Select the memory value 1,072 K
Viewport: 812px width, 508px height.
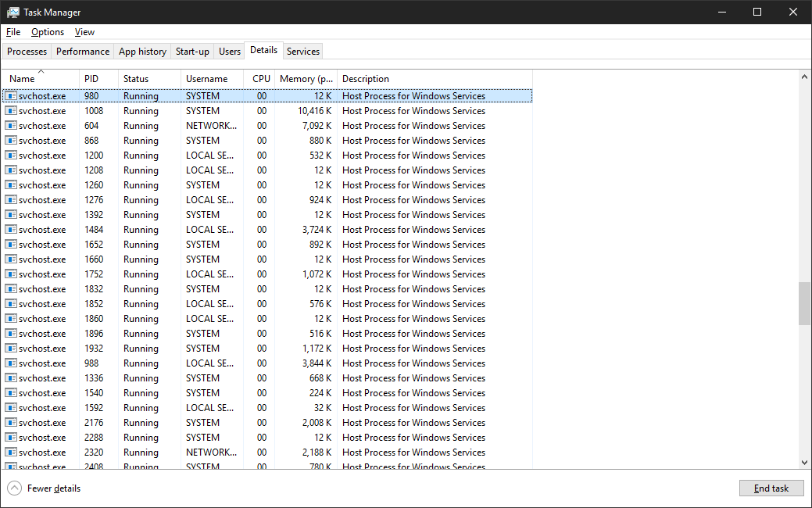317,274
